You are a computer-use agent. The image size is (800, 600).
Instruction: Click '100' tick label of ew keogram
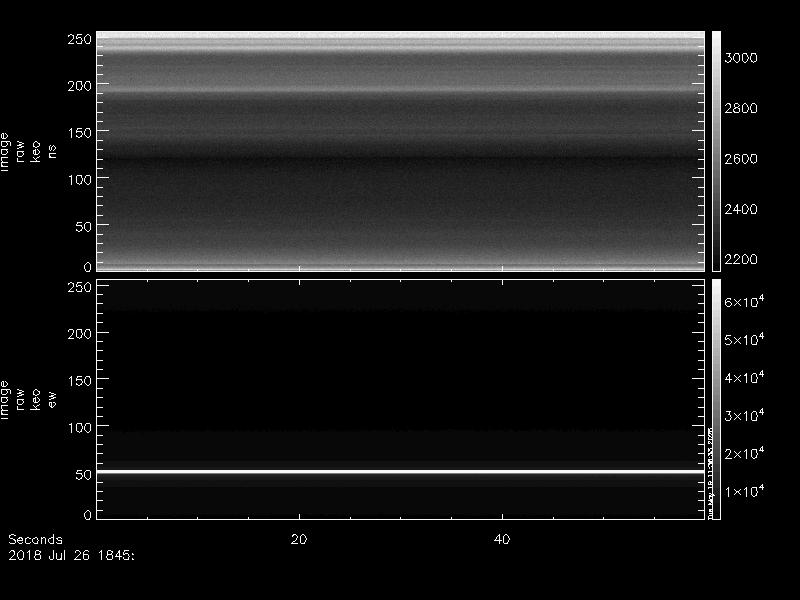click(x=80, y=428)
